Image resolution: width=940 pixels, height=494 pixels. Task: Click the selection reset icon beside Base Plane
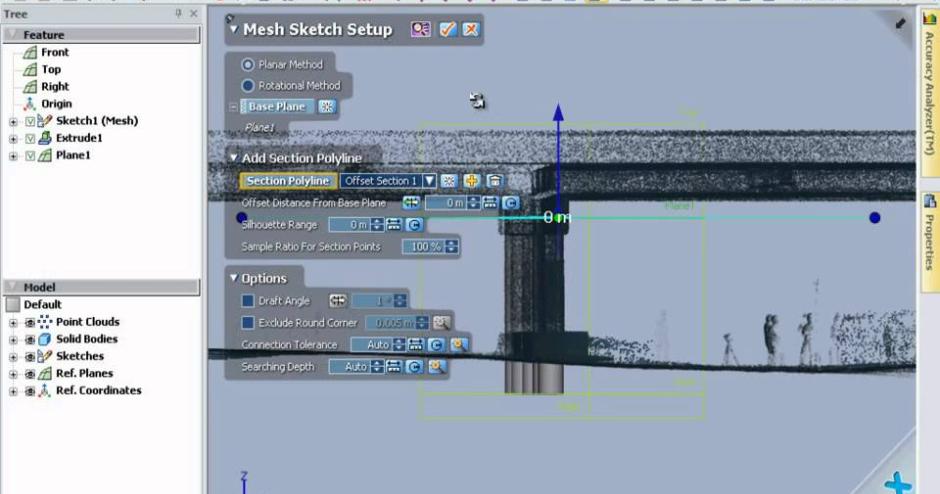pyautogui.click(x=327, y=107)
